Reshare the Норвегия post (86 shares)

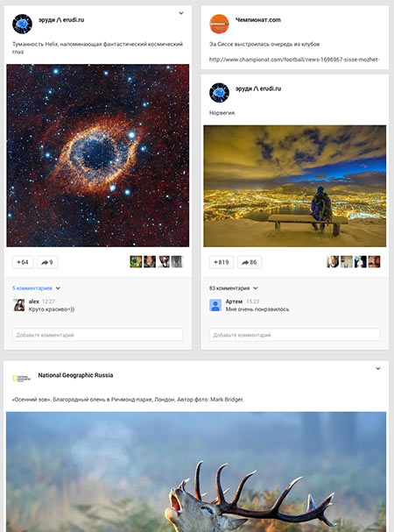(250, 262)
